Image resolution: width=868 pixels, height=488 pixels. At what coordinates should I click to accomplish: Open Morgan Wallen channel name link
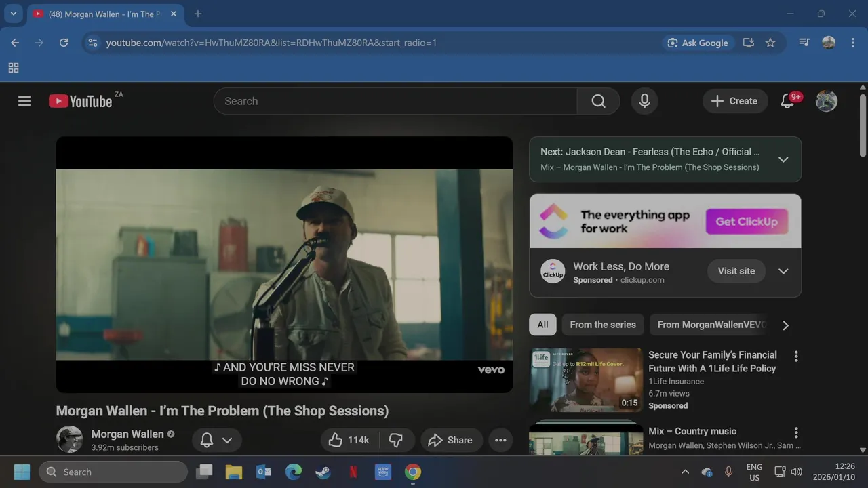pos(127,434)
